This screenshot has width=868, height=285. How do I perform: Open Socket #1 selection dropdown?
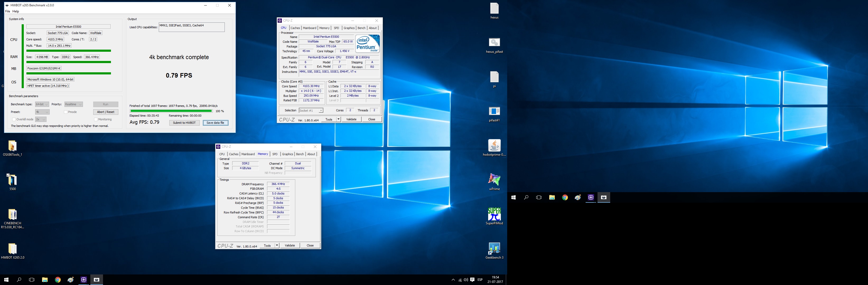[x=311, y=110]
